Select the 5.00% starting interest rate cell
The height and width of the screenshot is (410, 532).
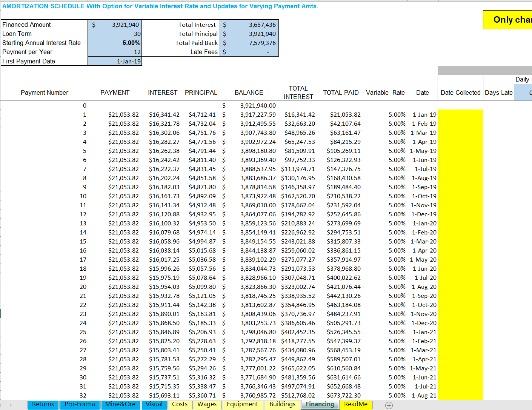point(115,43)
